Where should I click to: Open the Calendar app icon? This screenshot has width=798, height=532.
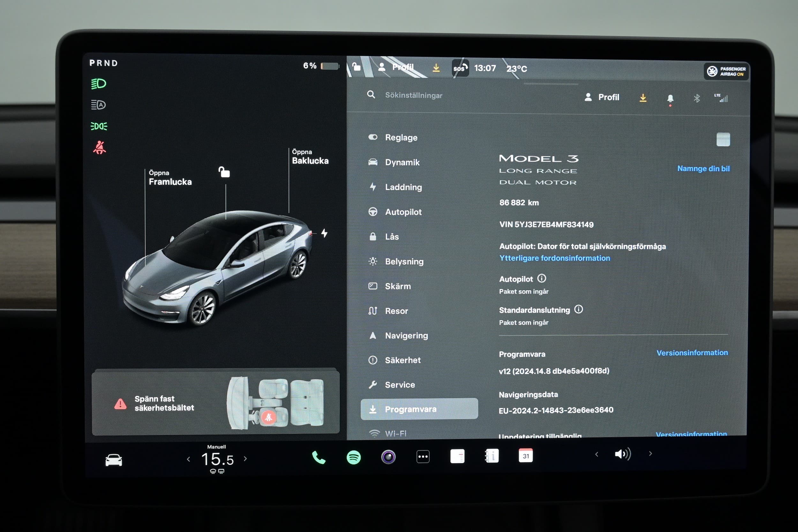pos(525,456)
